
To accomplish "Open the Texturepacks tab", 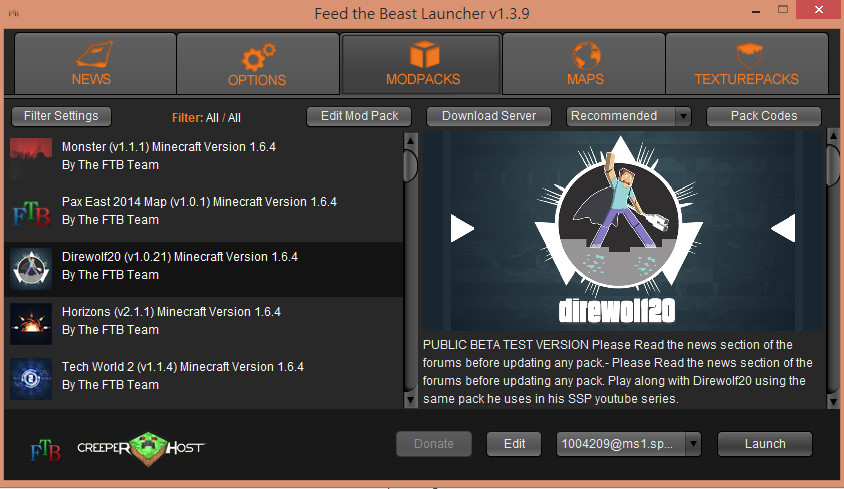I will (746, 64).
